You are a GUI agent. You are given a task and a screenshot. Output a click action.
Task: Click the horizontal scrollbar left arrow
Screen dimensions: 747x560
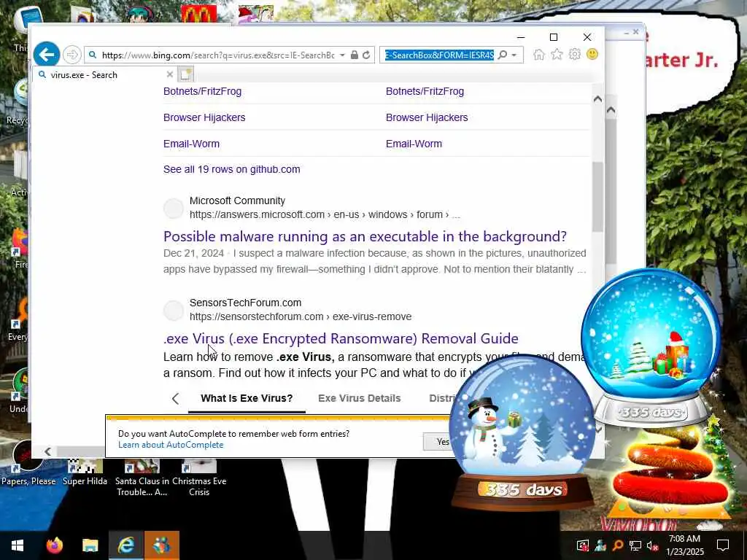pyautogui.click(x=47, y=451)
